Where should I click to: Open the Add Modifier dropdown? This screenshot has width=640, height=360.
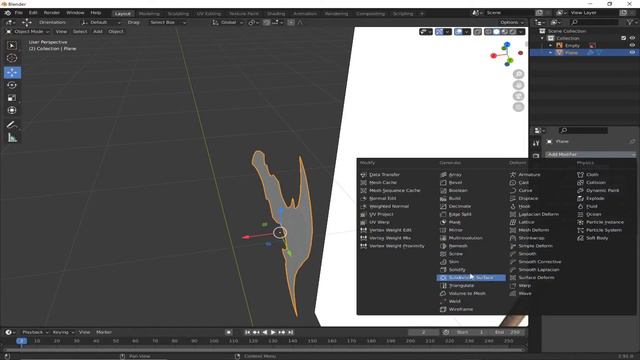590,154
